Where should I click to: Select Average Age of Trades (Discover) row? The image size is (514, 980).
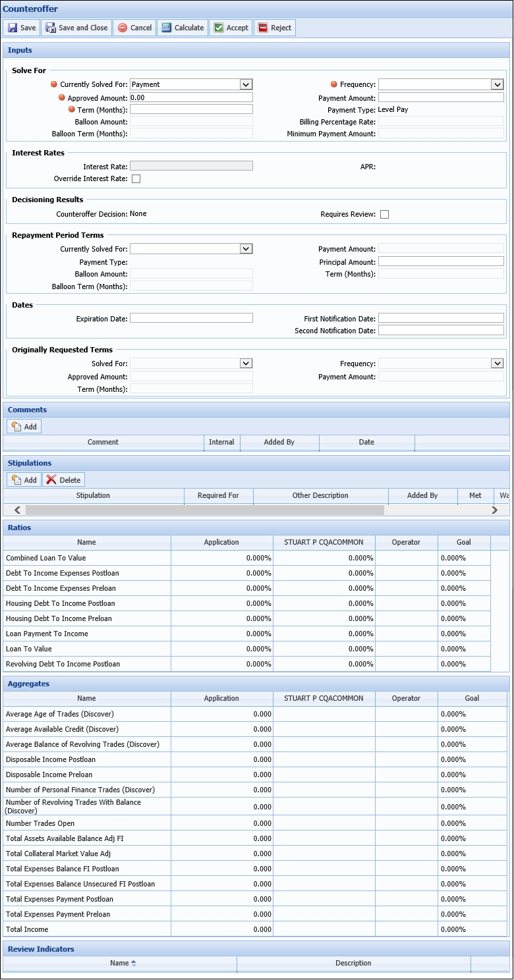256,714
